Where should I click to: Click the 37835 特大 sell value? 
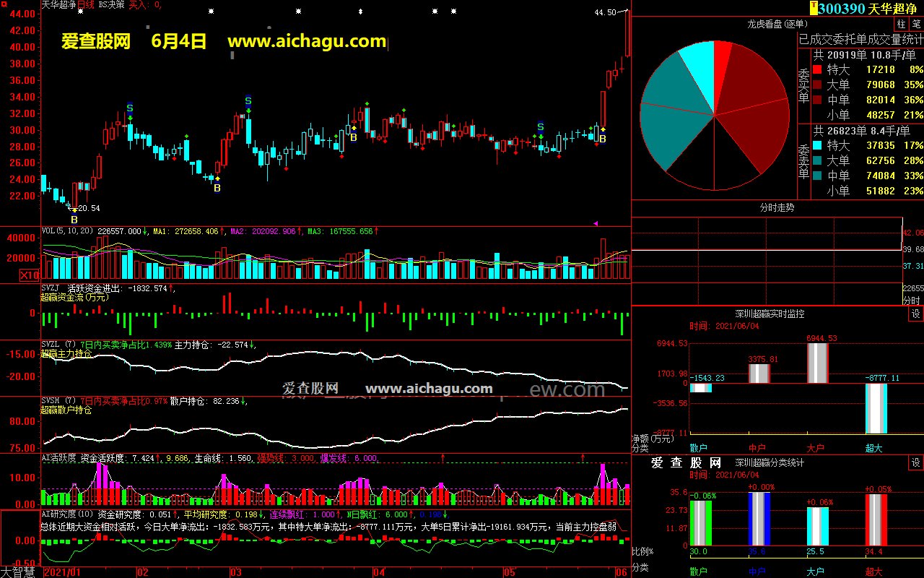880,146
